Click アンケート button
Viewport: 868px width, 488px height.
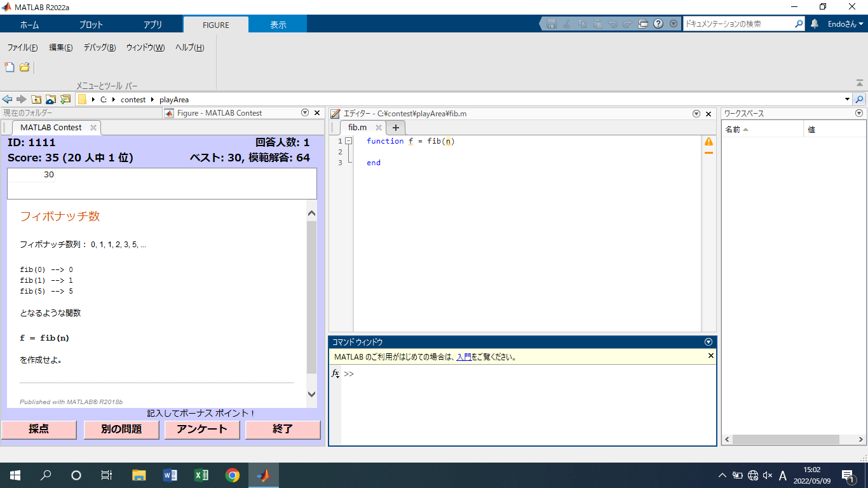tap(202, 430)
